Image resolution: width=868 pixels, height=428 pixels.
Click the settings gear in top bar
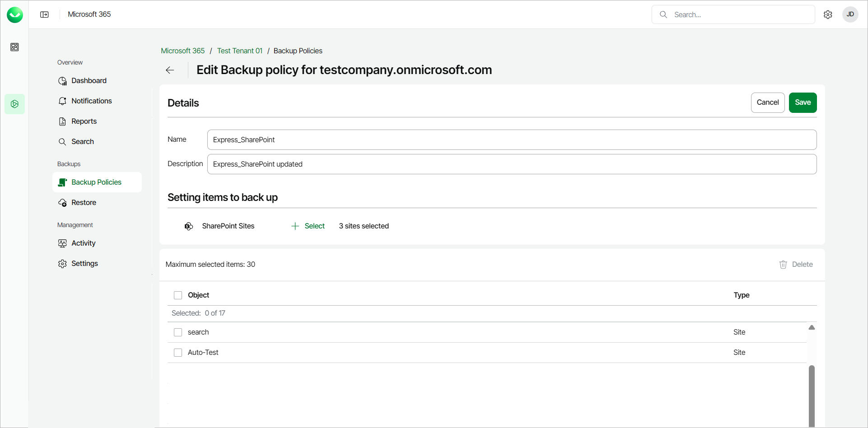pyautogui.click(x=828, y=14)
